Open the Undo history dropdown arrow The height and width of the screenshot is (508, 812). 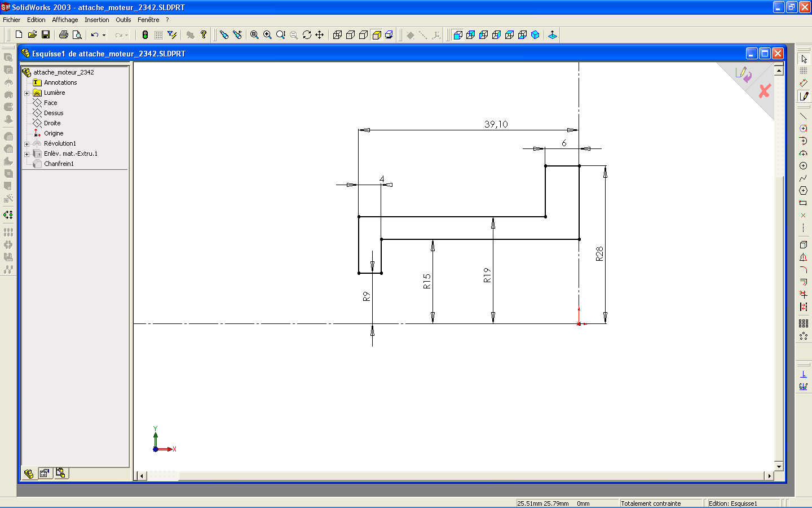click(104, 36)
